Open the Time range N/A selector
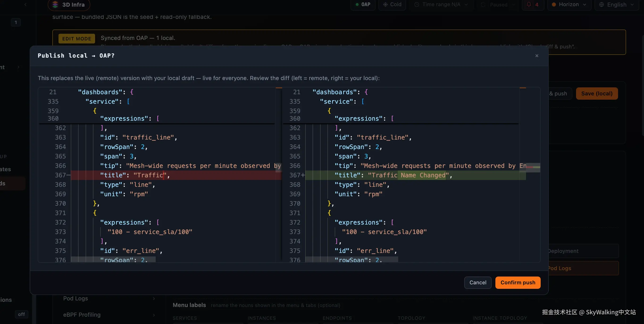Screen dimensions: 644x324 441,4
